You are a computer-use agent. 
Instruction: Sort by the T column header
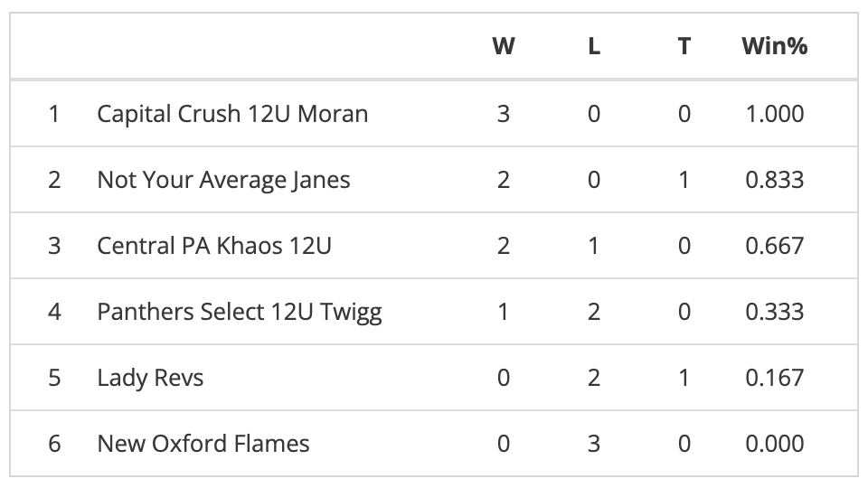pos(684,46)
